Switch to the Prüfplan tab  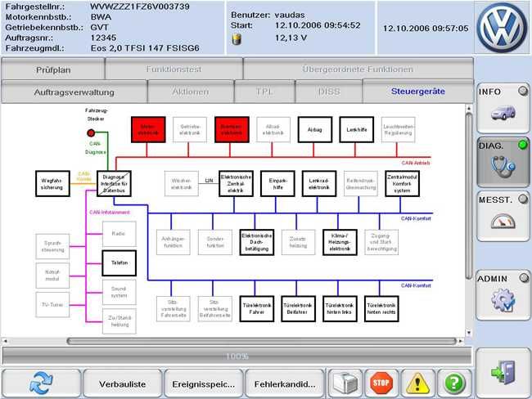click(x=53, y=69)
